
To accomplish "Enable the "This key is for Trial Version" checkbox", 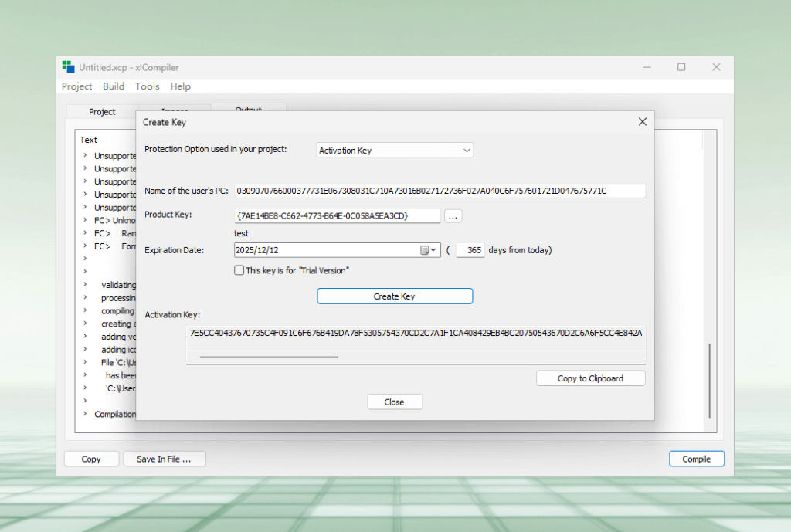I will [239, 269].
